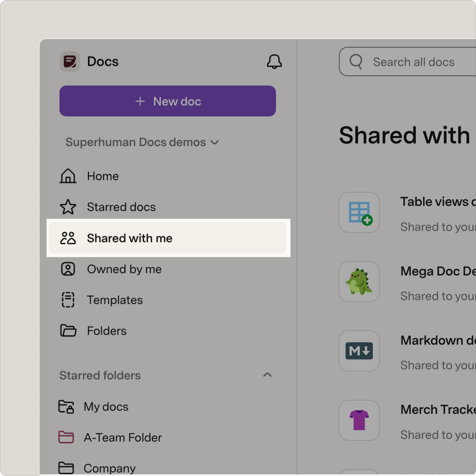Click the Docs title text
The image size is (476, 476).
[103, 62]
